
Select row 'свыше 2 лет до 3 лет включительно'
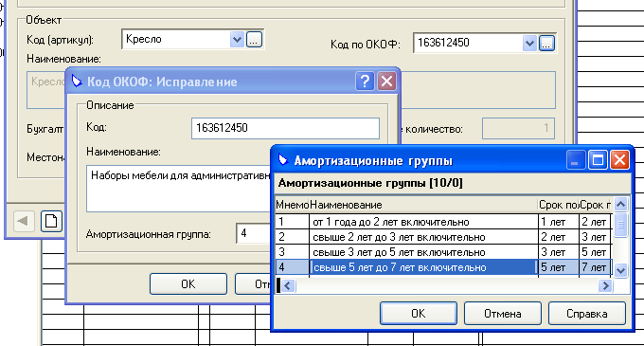443,237
